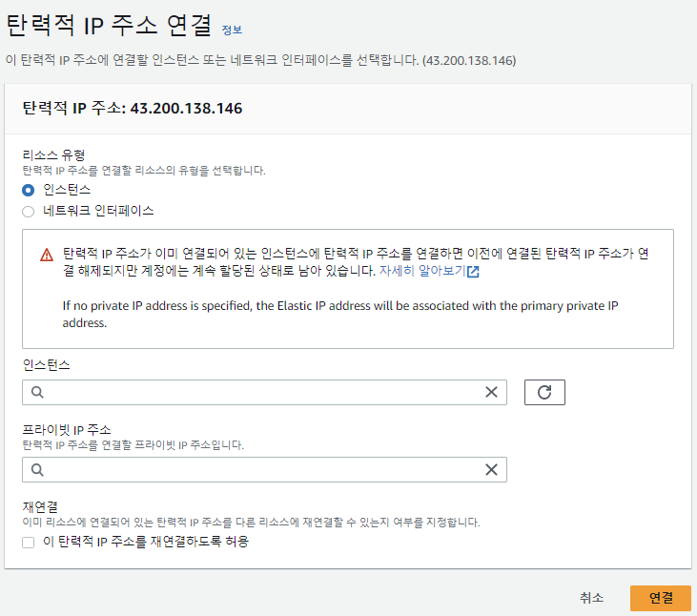Open the 자세히 알아보기 link
Image resolution: width=697 pixels, height=616 pixels.
(421, 270)
